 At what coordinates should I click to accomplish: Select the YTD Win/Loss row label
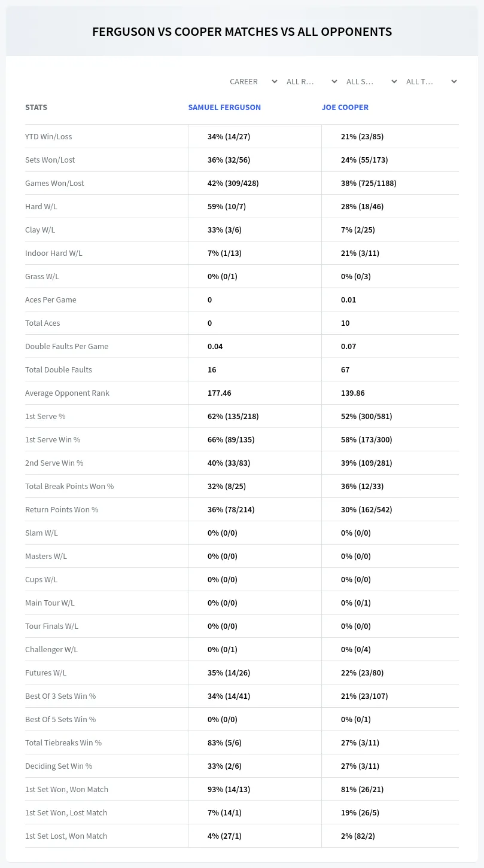click(48, 136)
